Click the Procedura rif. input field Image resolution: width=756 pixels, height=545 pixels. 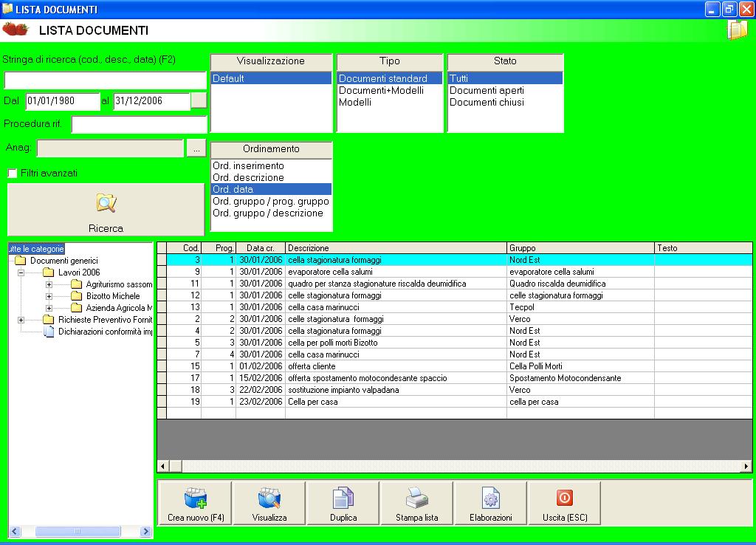pos(140,124)
